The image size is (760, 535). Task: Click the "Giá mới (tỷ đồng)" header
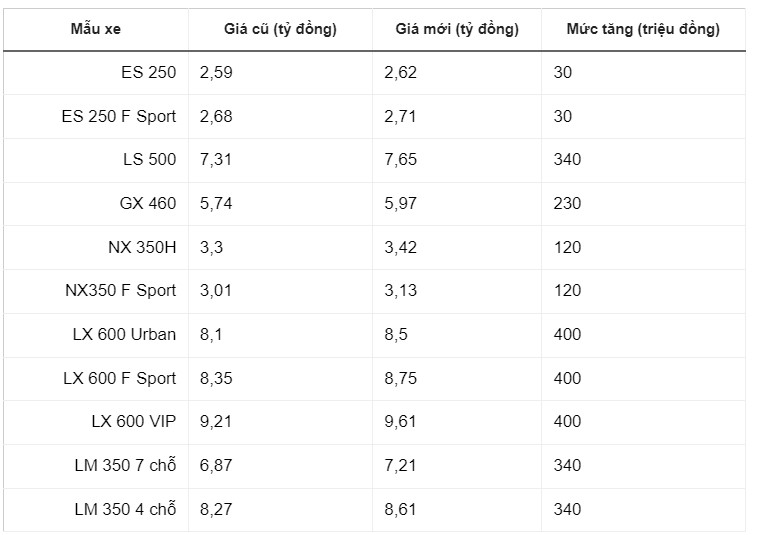coord(458,29)
